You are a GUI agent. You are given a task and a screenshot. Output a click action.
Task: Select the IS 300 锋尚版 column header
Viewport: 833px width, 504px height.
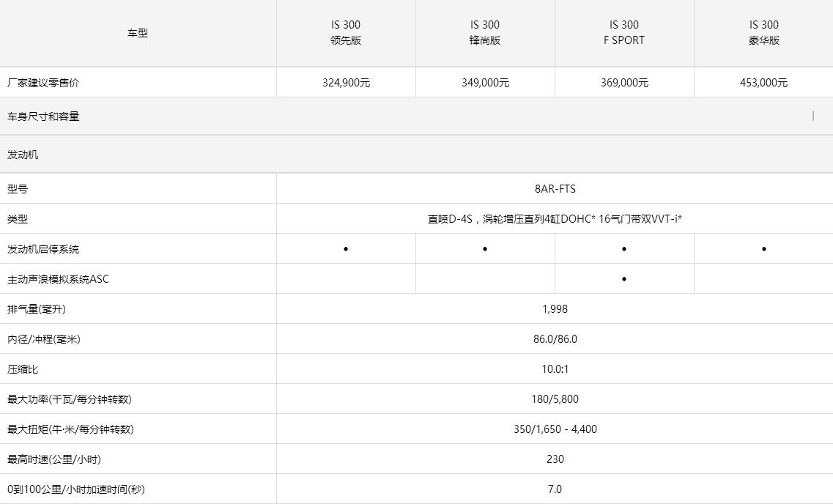485,32
